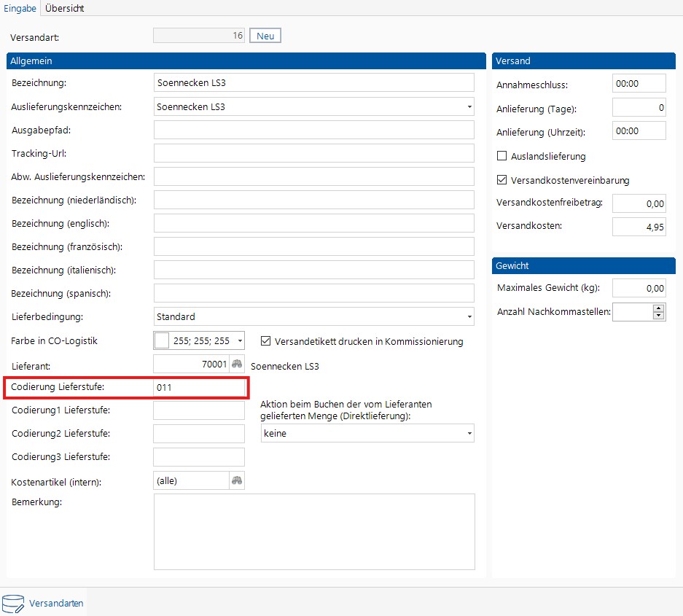Click the Bezeichnung (italienisch) field
Viewport: 683px width, 616px height.
[x=313, y=270]
